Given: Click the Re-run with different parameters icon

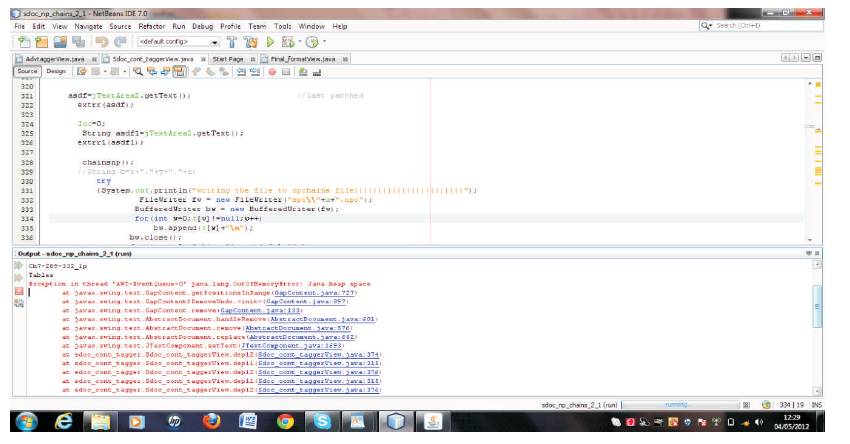Looking at the screenshot, I should click(x=19, y=279).
